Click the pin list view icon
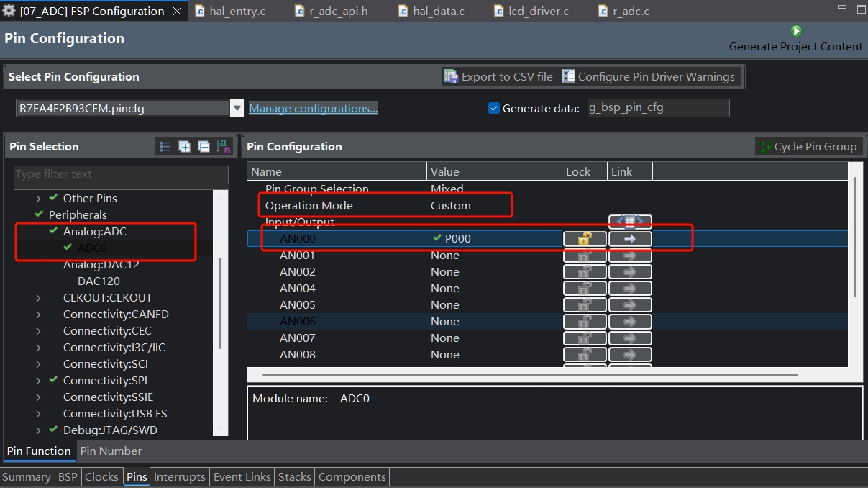 pyautogui.click(x=165, y=147)
